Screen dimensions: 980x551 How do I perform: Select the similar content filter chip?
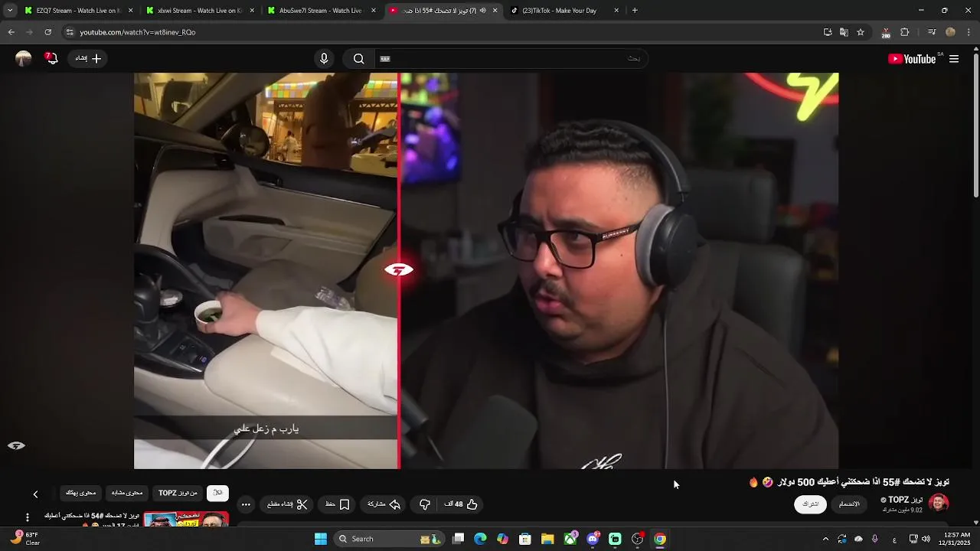pos(127,494)
